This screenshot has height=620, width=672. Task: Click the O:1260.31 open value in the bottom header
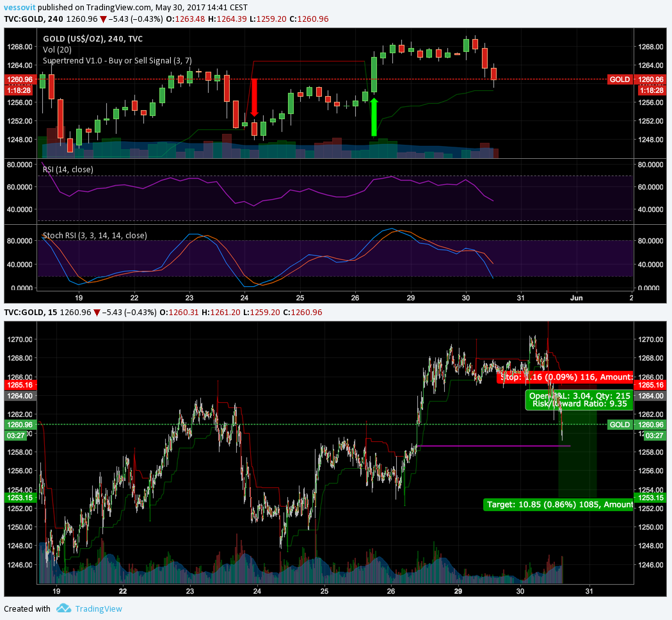point(179,313)
